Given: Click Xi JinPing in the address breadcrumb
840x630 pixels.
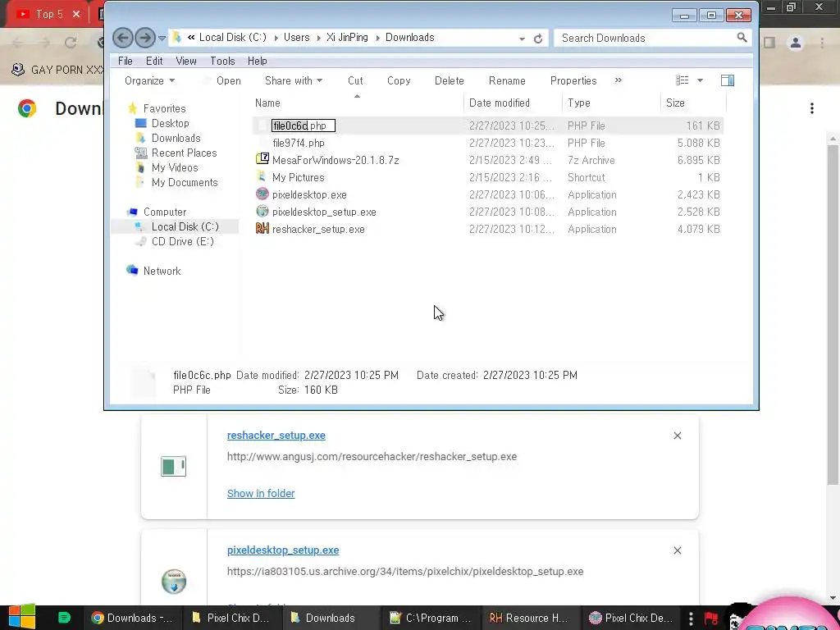Looking at the screenshot, I should (347, 38).
